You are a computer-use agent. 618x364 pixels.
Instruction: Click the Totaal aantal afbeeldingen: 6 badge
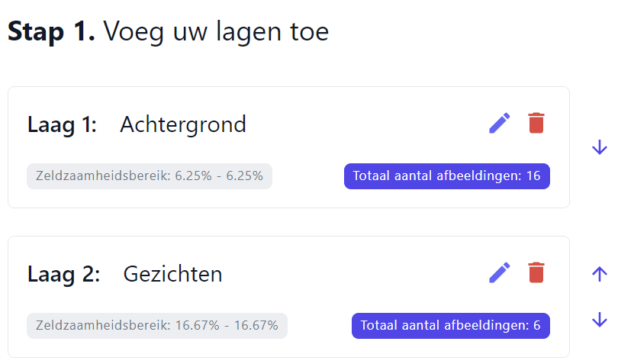450,325
